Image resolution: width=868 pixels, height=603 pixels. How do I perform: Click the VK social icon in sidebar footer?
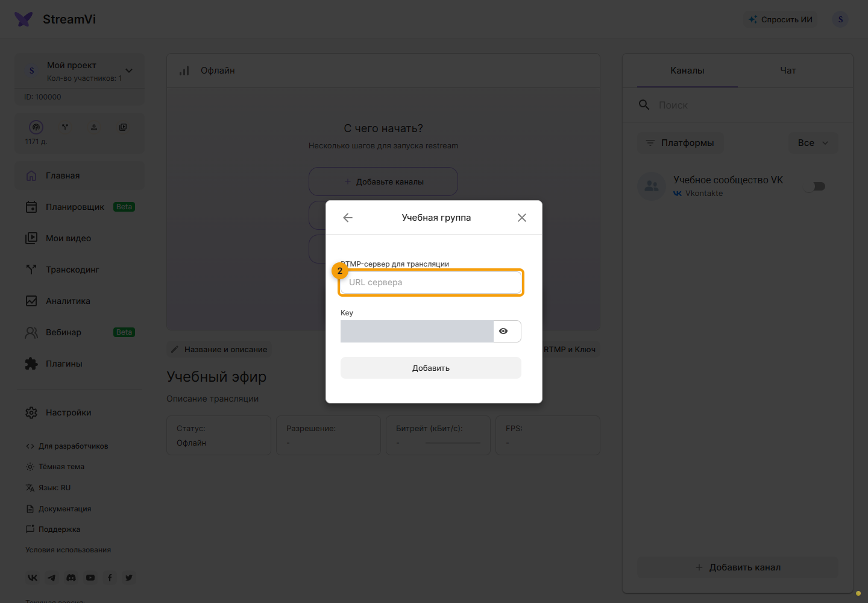pos(33,578)
